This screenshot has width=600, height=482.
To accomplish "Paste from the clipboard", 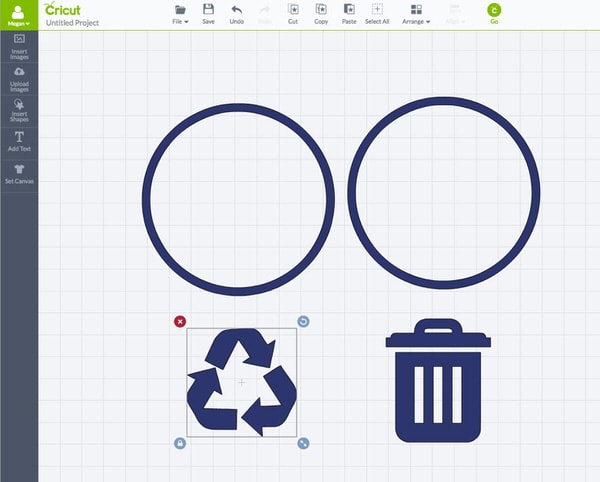I will pos(349,13).
